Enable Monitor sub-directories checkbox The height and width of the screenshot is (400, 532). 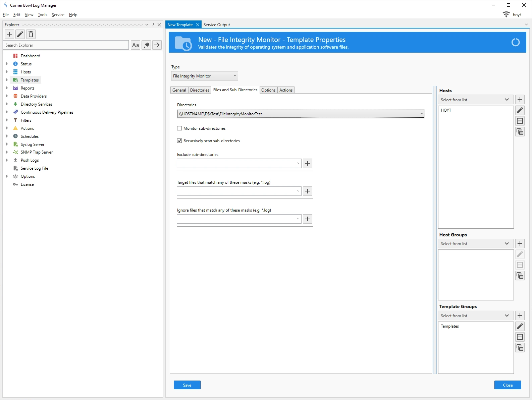pos(179,128)
